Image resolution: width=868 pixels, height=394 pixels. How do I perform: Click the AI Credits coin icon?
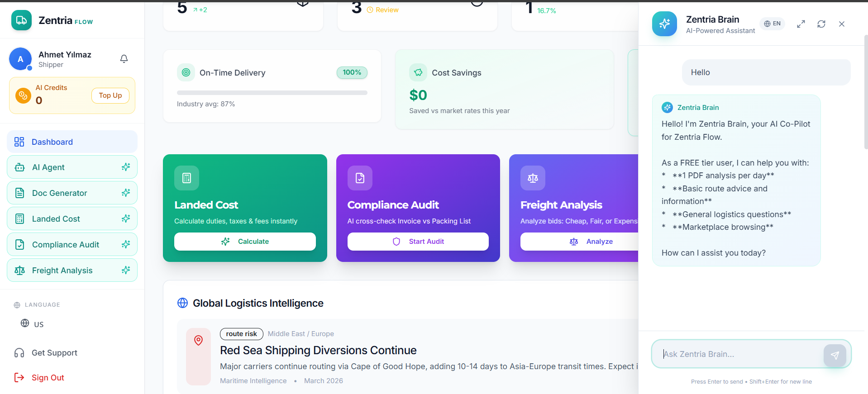click(23, 96)
